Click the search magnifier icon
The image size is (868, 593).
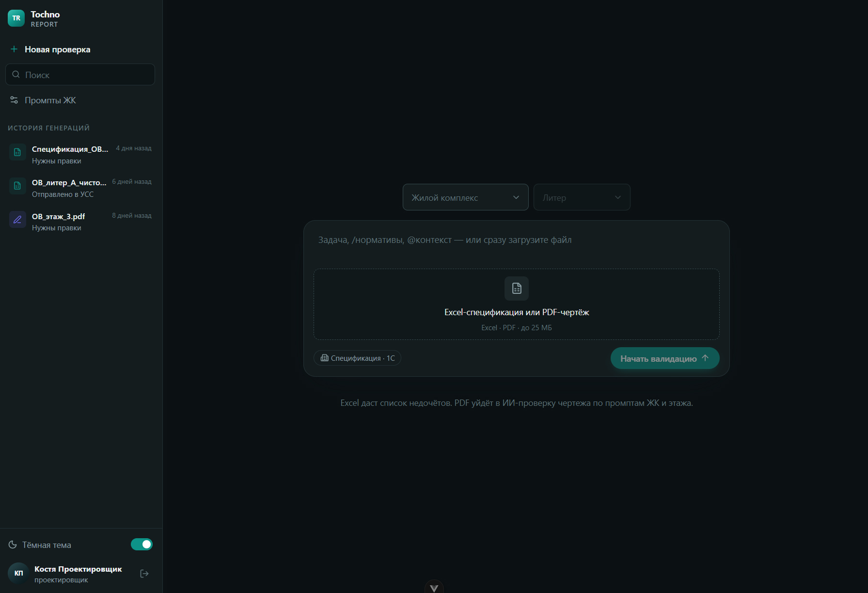(x=16, y=74)
